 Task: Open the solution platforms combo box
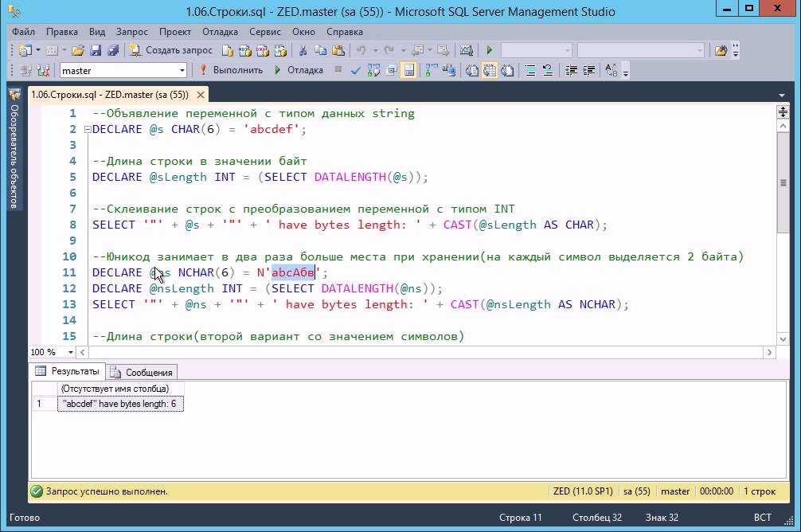pyautogui.click(x=641, y=50)
